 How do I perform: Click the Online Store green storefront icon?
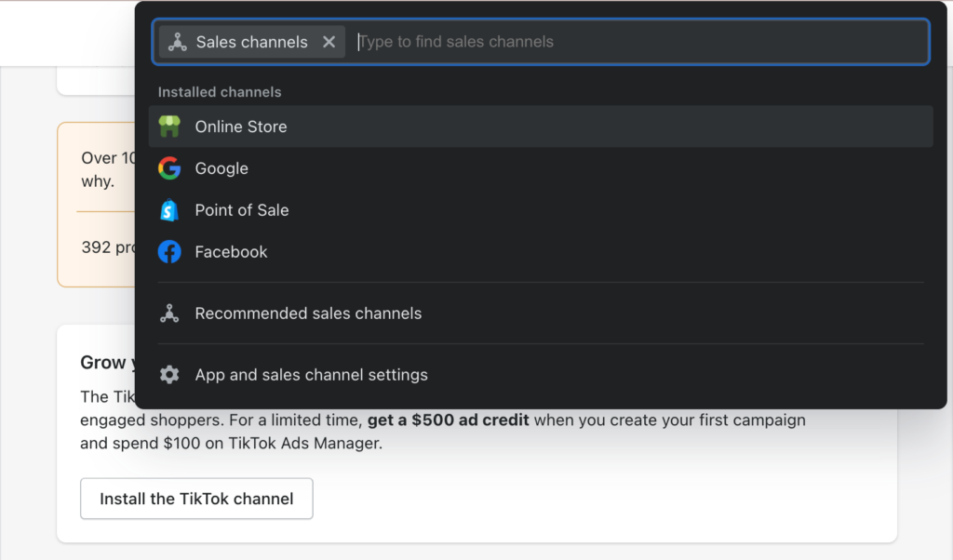tap(169, 127)
